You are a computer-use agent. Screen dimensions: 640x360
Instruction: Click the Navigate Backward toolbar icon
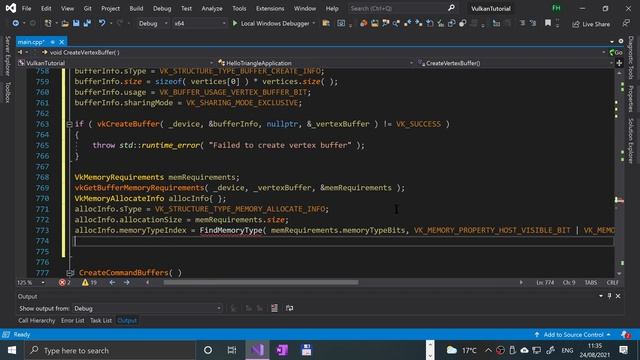(x=16, y=23)
